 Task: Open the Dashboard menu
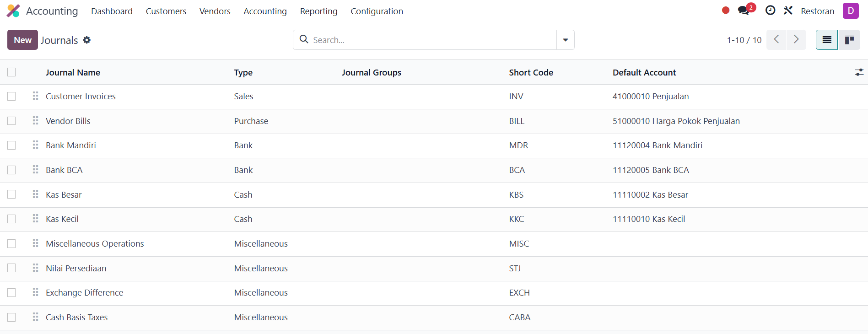(x=112, y=11)
